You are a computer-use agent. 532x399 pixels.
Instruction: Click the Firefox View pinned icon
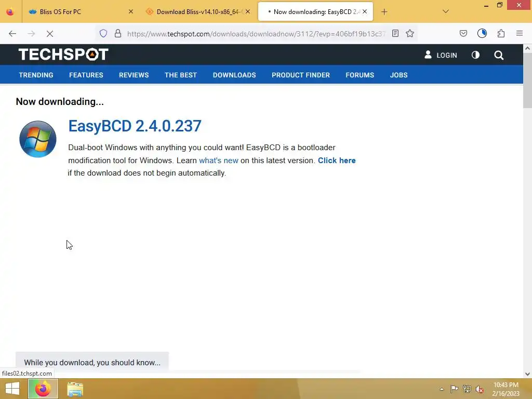point(10,12)
